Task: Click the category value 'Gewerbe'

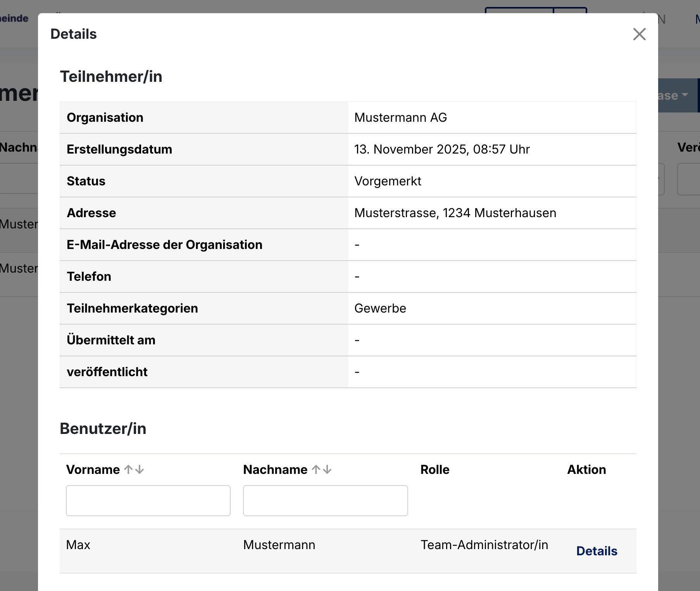Action: pyautogui.click(x=380, y=308)
